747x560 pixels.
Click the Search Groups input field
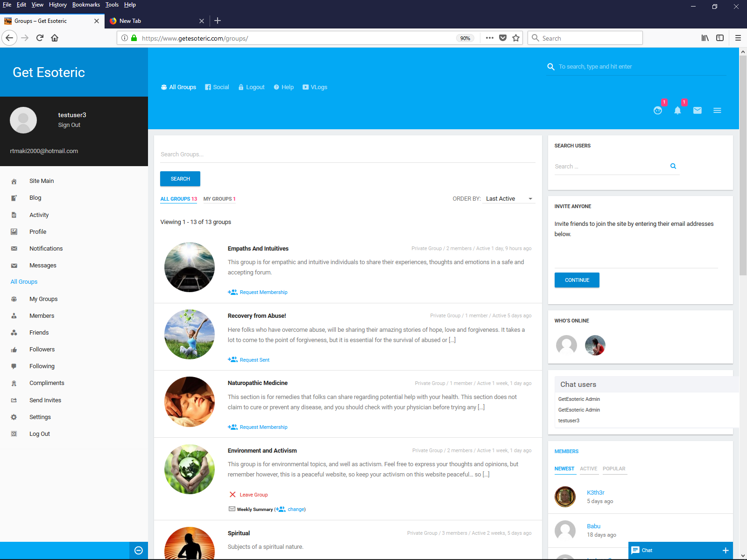coord(347,154)
